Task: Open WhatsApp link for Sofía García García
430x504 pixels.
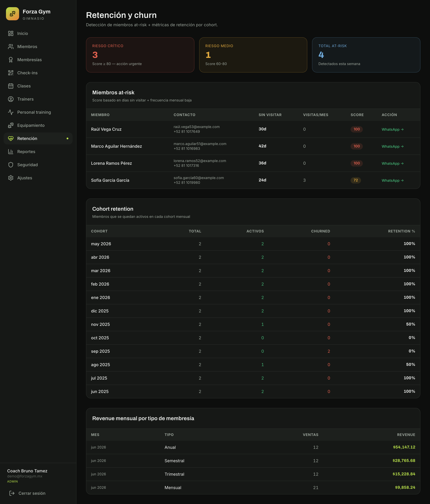Action: [392, 181]
